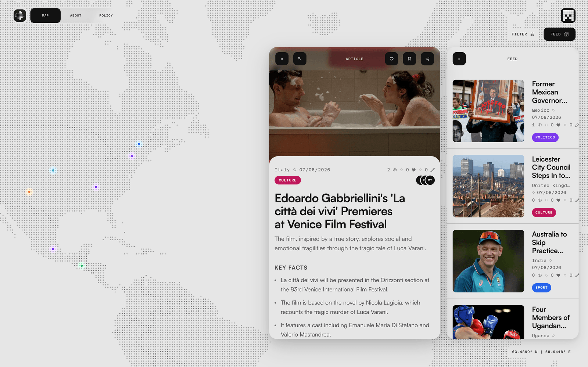Click the Italy location label in the article
The height and width of the screenshot is (367, 588).
[x=282, y=170]
